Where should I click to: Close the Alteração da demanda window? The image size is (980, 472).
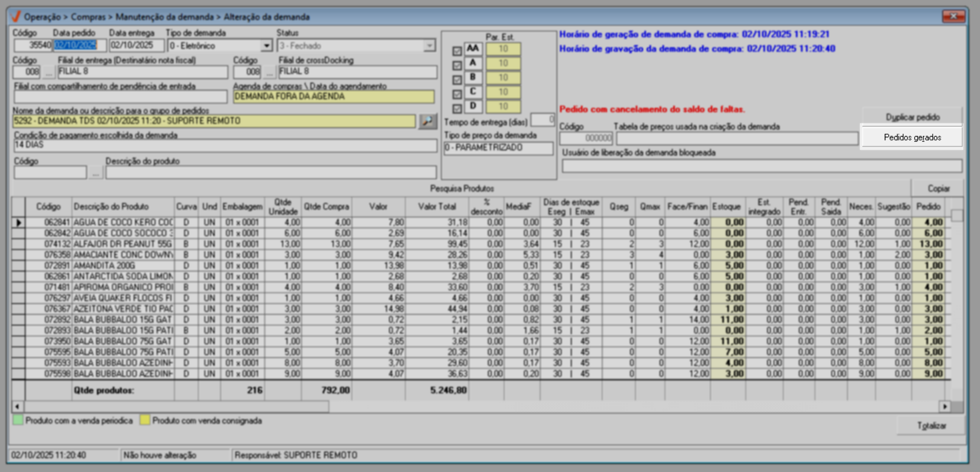[x=953, y=16]
